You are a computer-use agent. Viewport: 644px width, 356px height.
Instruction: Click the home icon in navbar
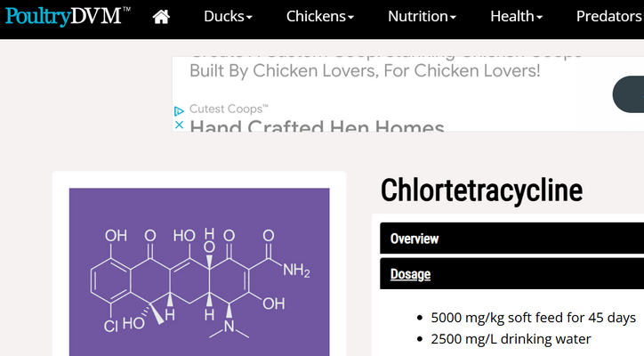pos(161,17)
